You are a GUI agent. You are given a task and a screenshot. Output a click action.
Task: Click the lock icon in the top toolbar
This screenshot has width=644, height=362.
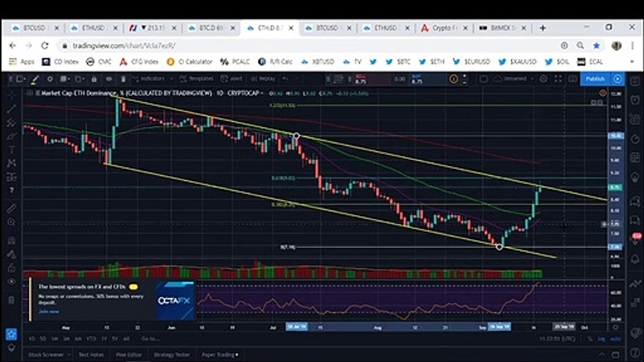click(x=94, y=79)
